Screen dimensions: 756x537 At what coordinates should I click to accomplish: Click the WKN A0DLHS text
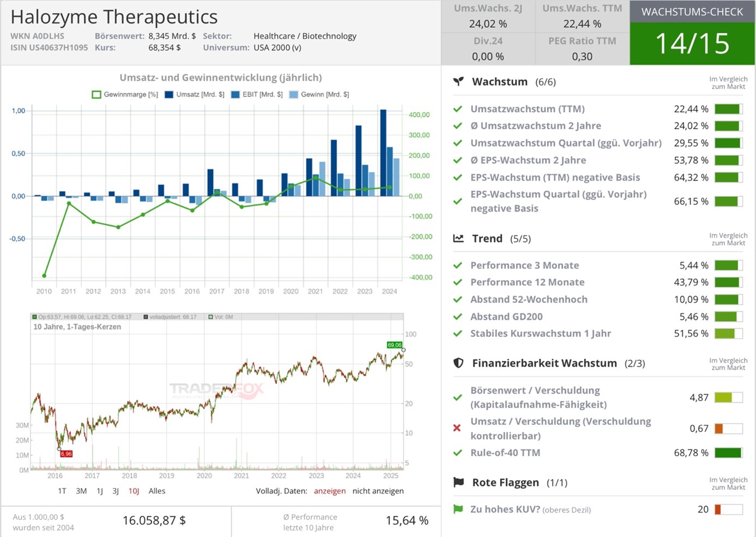click(x=37, y=36)
